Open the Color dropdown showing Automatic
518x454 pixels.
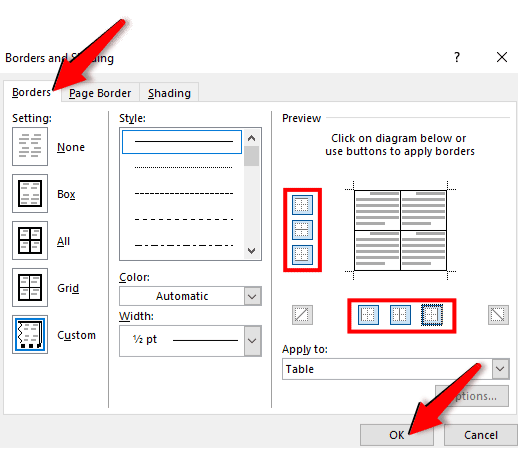pos(190,296)
